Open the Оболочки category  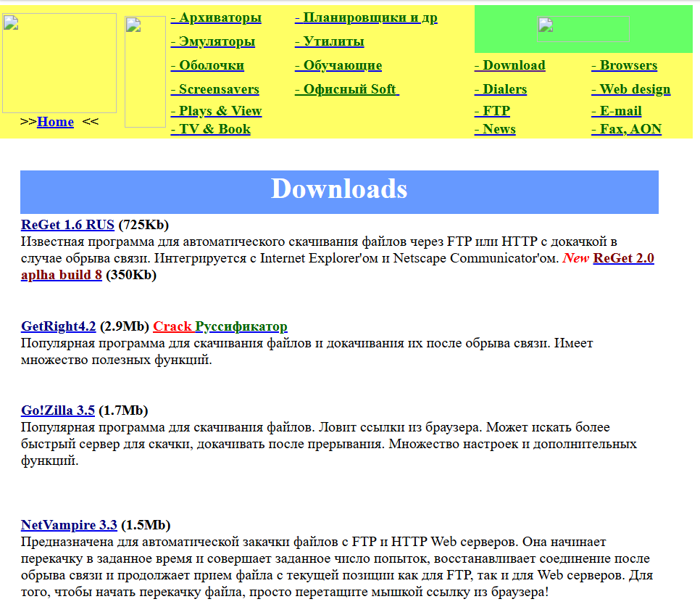(x=207, y=65)
